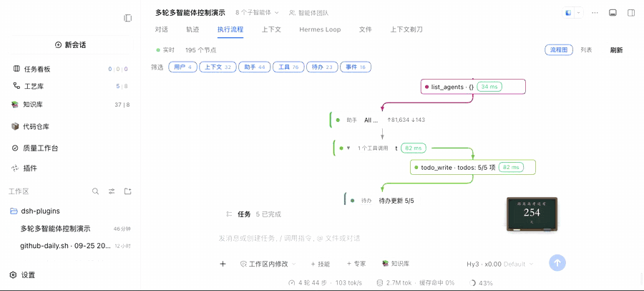Image resolution: width=644 pixels, height=291 pixels.
Task: Toggle the bottom panel layout icon
Action: pyautogui.click(x=613, y=13)
